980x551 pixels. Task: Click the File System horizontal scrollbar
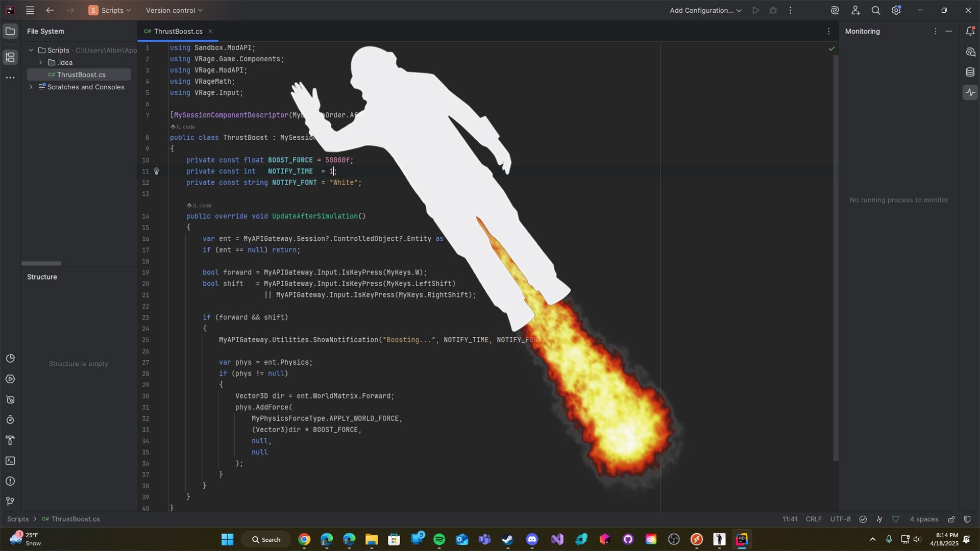pyautogui.click(x=41, y=264)
